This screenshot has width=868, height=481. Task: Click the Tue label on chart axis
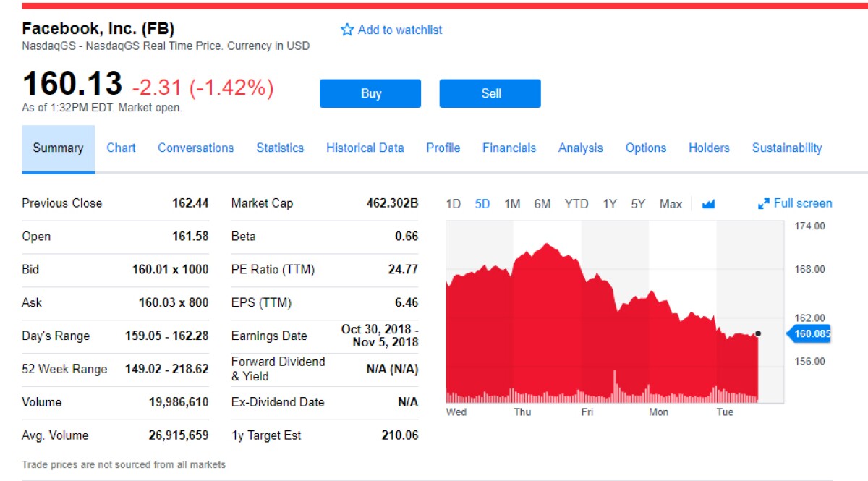(725, 412)
